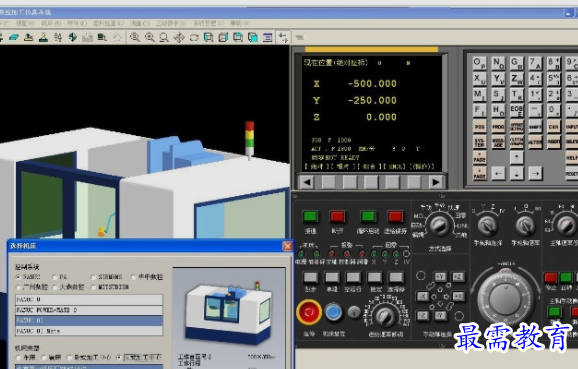Click the swap arrows toolbar icon

pos(283,37)
